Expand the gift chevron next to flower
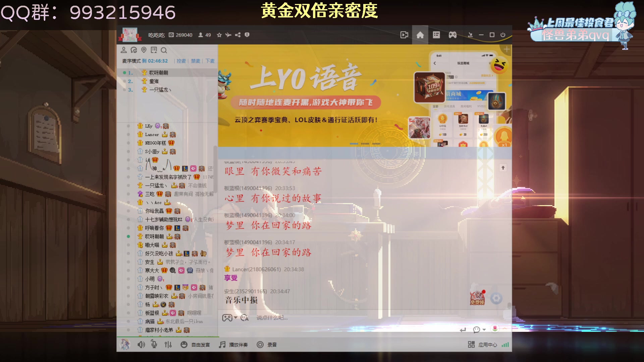Viewport: 644px width, 362px height. [x=505, y=328]
